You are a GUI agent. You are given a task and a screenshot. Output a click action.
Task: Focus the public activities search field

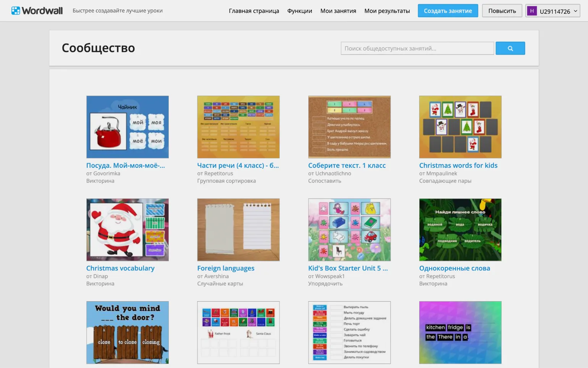(417, 48)
